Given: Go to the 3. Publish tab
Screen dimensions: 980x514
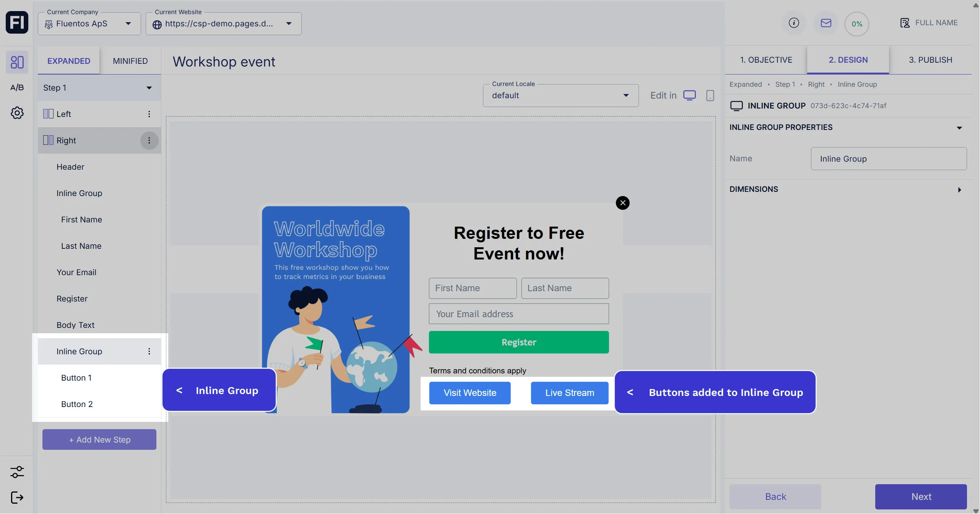Looking at the screenshot, I should [930, 60].
